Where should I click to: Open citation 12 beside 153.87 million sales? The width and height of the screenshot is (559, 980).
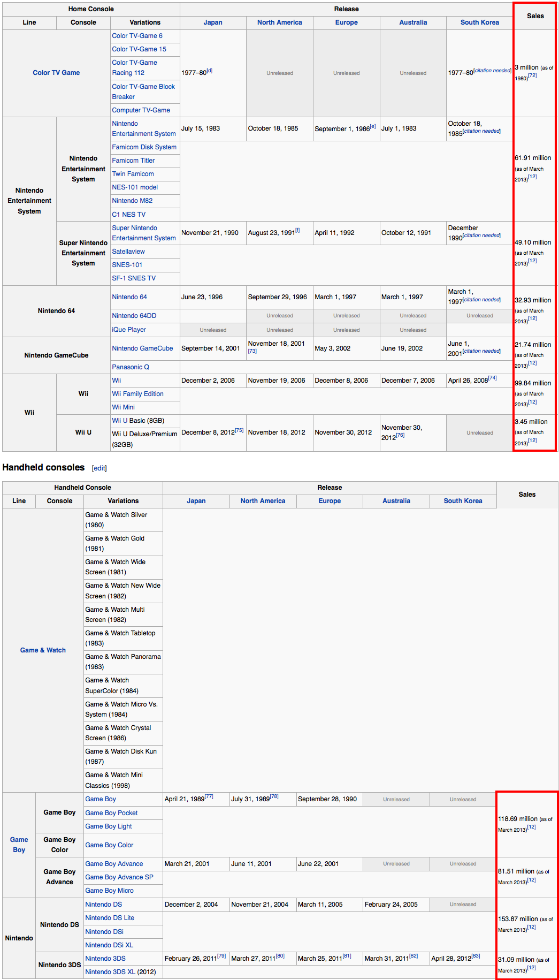point(531,928)
